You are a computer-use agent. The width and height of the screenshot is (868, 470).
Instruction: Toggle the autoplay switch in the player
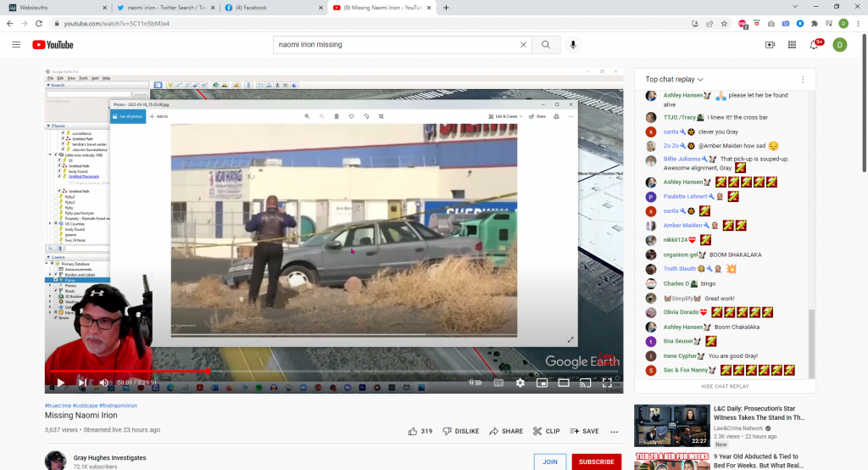click(476, 383)
